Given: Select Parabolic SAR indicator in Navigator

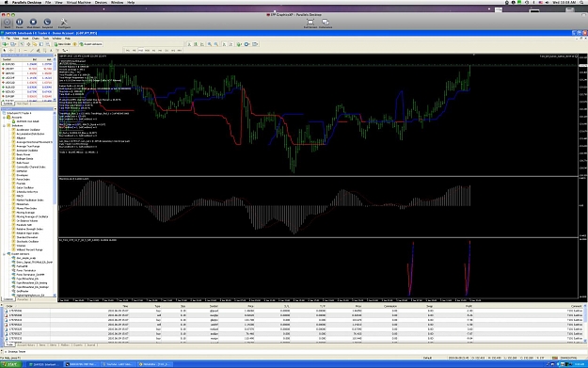Looking at the screenshot, I should tap(24, 225).
